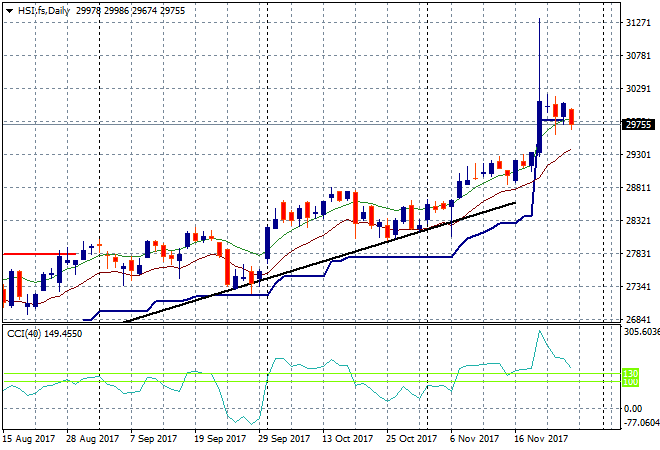
Task: Click the tall spike candle wick top
Action: pos(539,20)
